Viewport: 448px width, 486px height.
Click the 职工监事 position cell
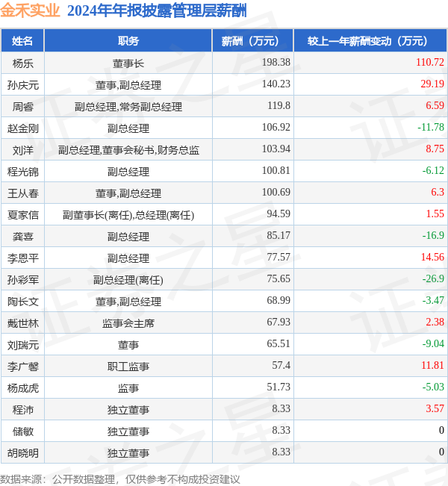pos(128,367)
